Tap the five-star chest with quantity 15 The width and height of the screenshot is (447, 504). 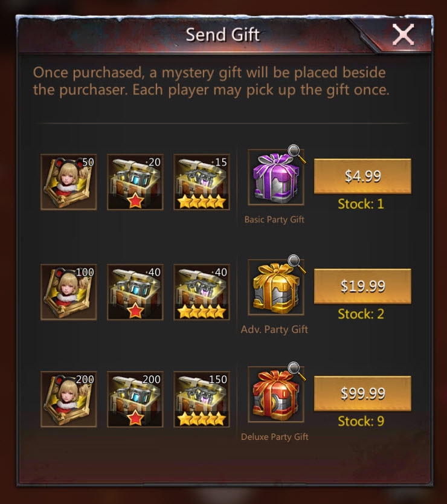[x=202, y=182]
